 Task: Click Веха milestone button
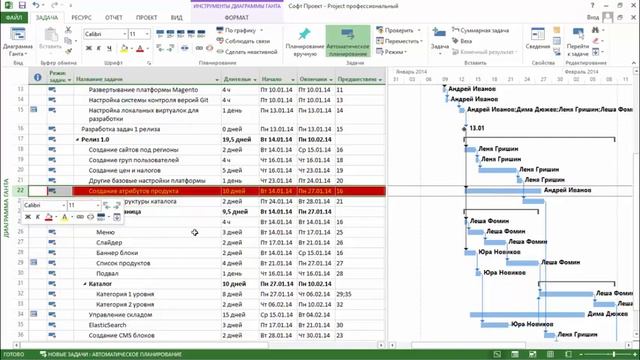[x=462, y=41]
